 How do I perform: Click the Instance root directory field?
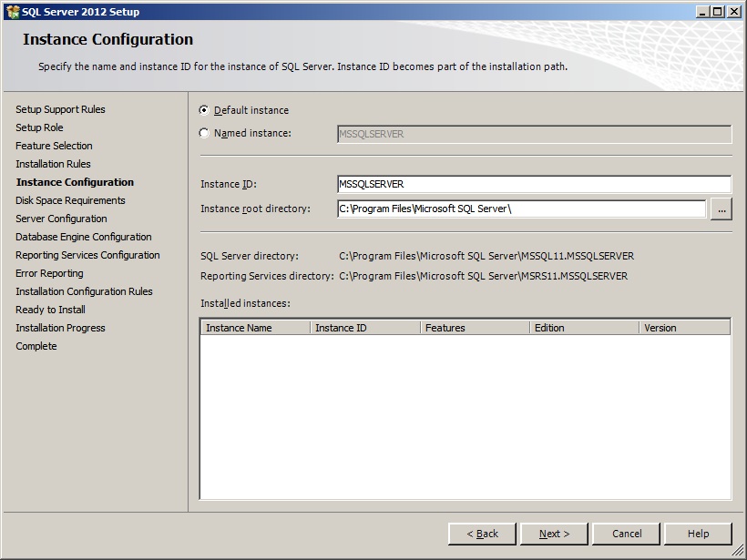(x=521, y=209)
